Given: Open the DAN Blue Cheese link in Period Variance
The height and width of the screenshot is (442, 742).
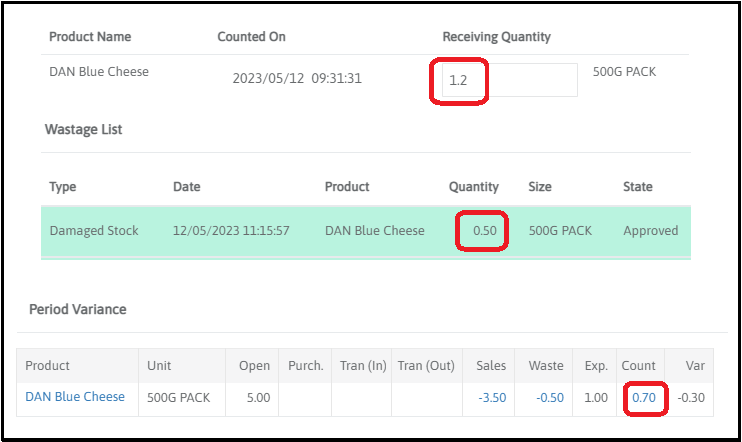Looking at the screenshot, I should 75,397.
